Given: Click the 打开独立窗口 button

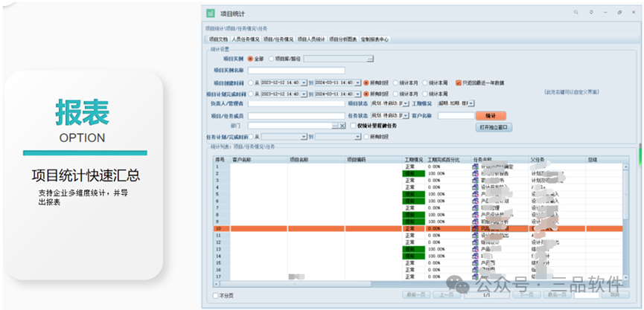Looking at the screenshot, I should tap(494, 127).
